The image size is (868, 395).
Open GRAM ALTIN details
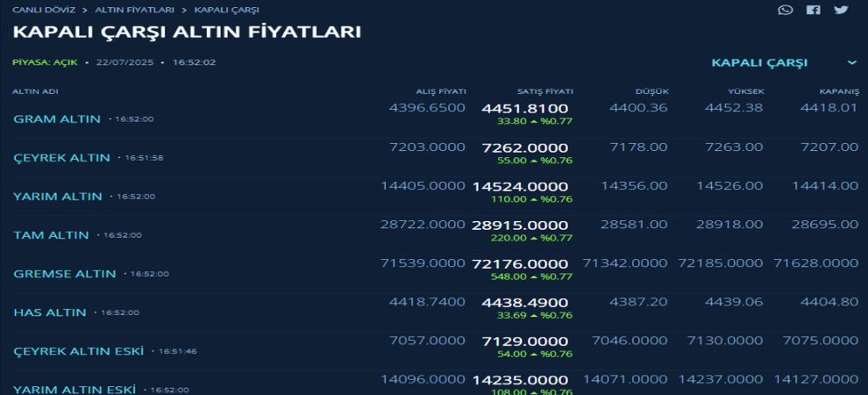(x=57, y=119)
